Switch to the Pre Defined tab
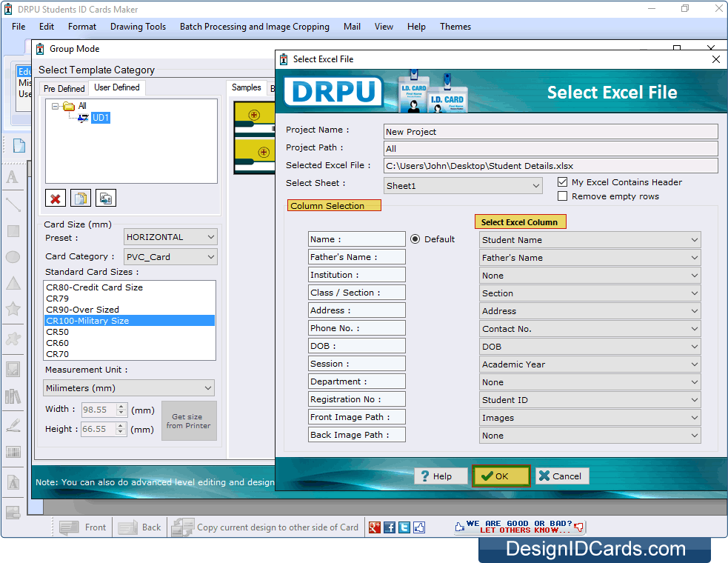728x563 pixels. pos(64,88)
